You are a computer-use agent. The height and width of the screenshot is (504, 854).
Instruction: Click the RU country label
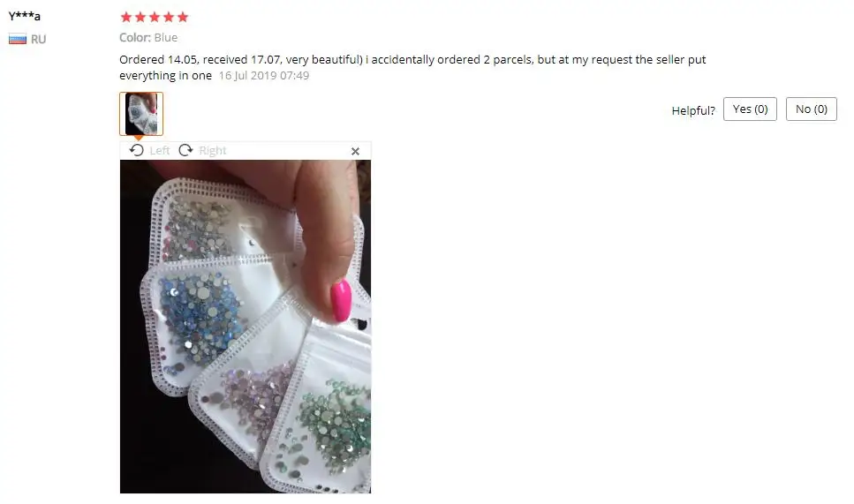tap(38, 39)
